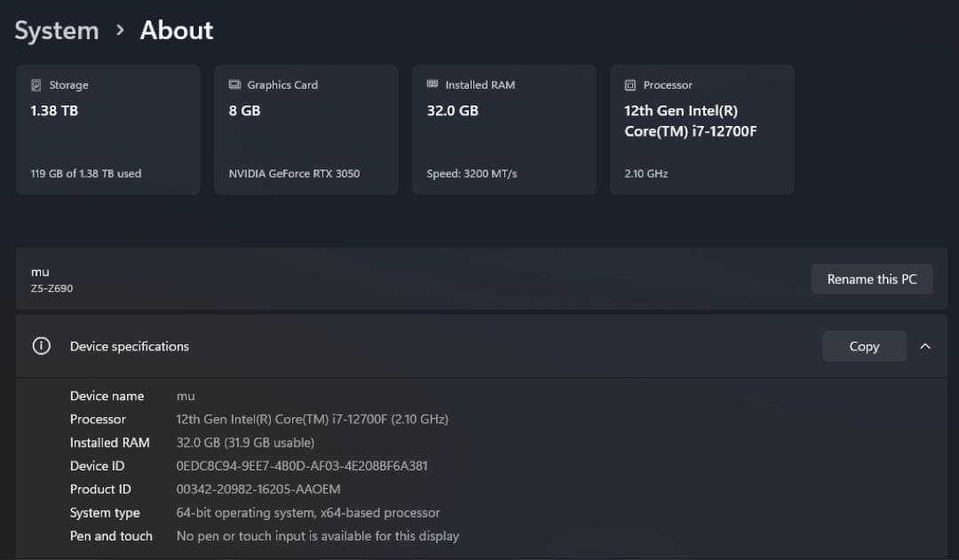Viewport: 959px width, 560px height.
Task: Collapse the Device specifications section chevron
Action: 925,346
